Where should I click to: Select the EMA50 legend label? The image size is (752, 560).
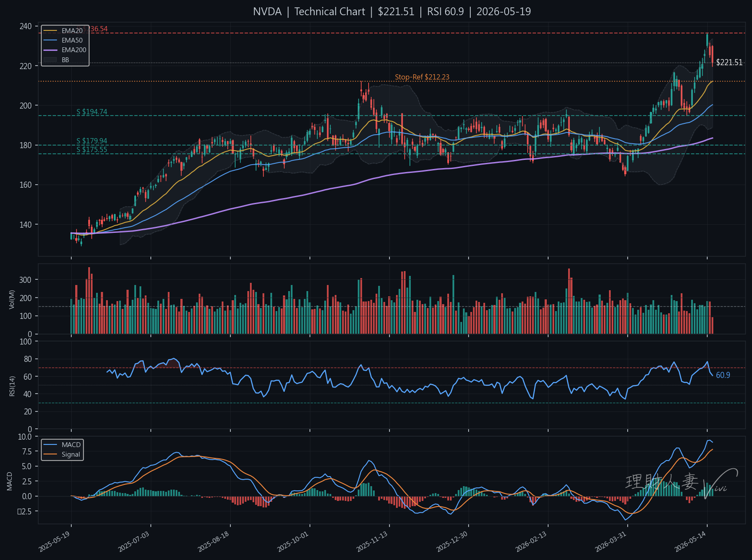click(72, 40)
